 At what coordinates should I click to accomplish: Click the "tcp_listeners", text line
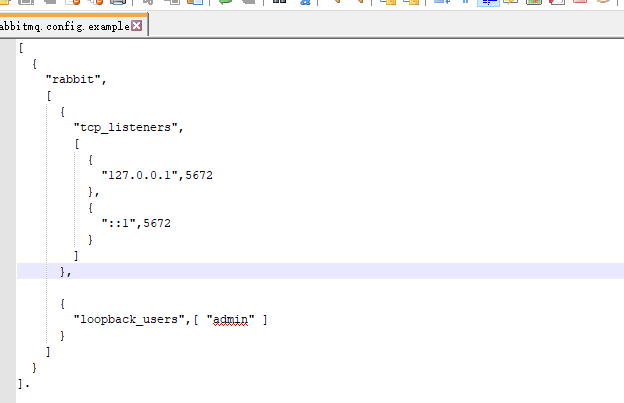[129, 128]
